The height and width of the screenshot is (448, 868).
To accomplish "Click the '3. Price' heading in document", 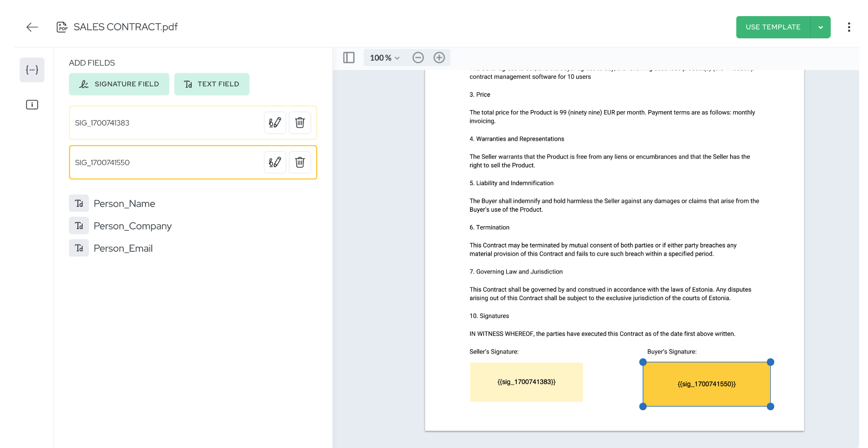I will [x=480, y=95].
